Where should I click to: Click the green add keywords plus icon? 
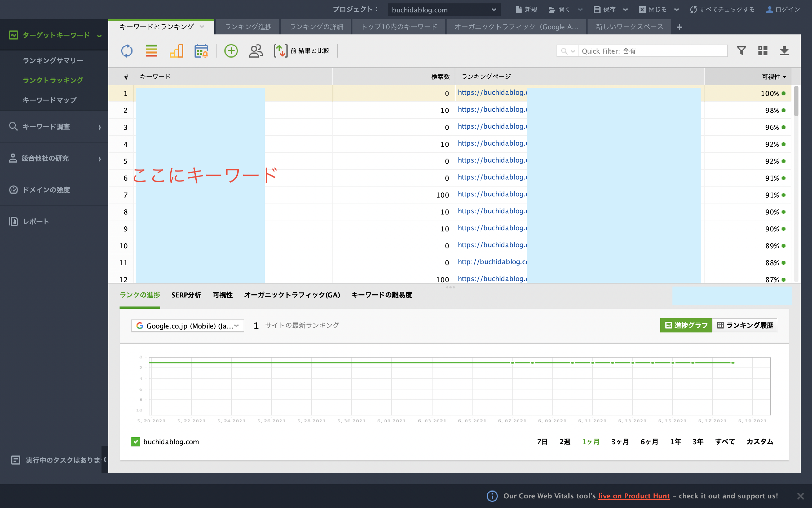coord(231,51)
